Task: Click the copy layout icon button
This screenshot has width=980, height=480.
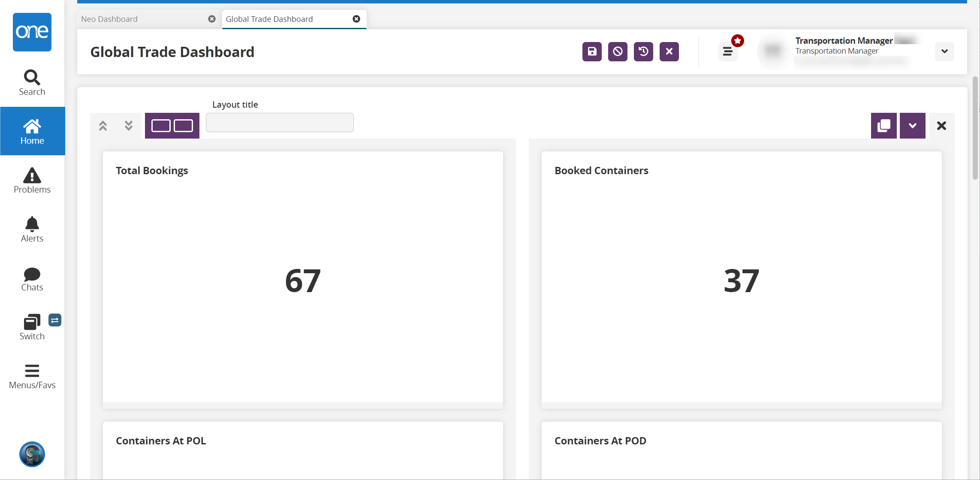Action: (884, 125)
